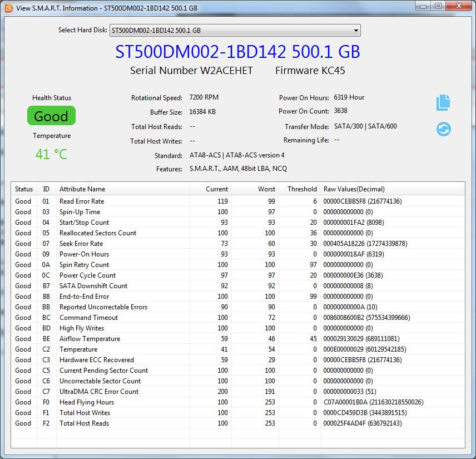Click the application icon in title bar
476x459 pixels.
coord(9,8)
